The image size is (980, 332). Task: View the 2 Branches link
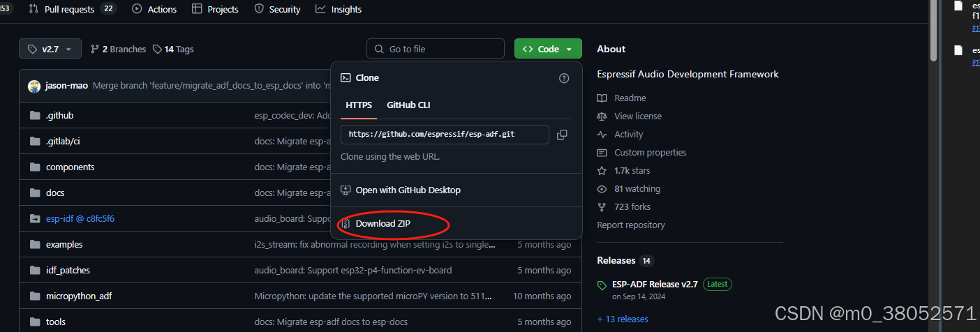pyautogui.click(x=119, y=50)
